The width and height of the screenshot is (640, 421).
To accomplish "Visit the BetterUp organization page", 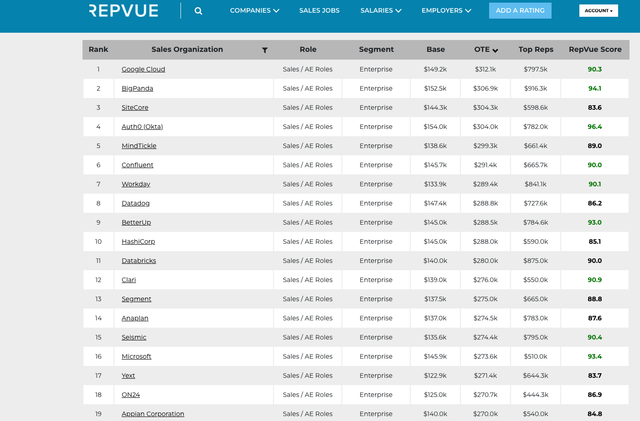I will [x=136, y=223].
